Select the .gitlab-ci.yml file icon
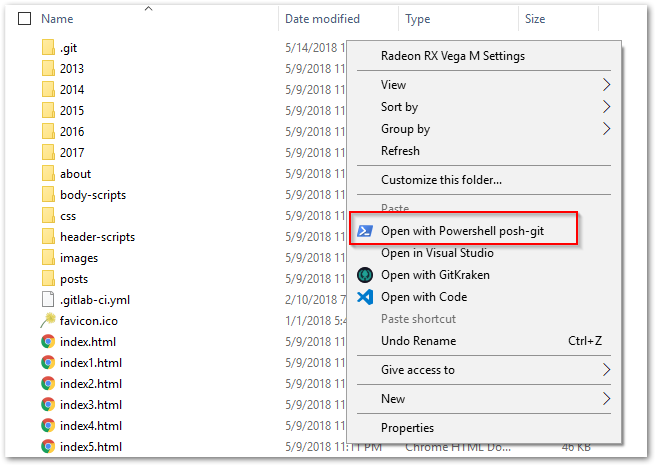Viewport: 656px width, 466px height. click(48, 300)
